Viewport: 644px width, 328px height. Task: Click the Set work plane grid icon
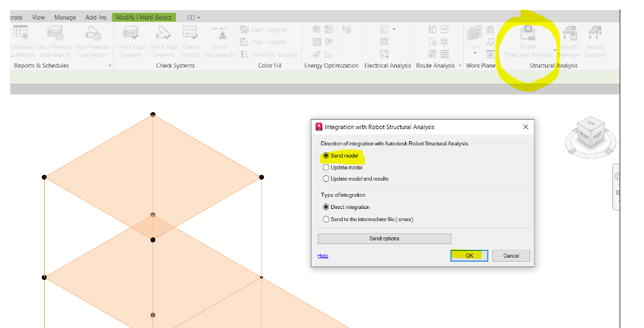475,32
